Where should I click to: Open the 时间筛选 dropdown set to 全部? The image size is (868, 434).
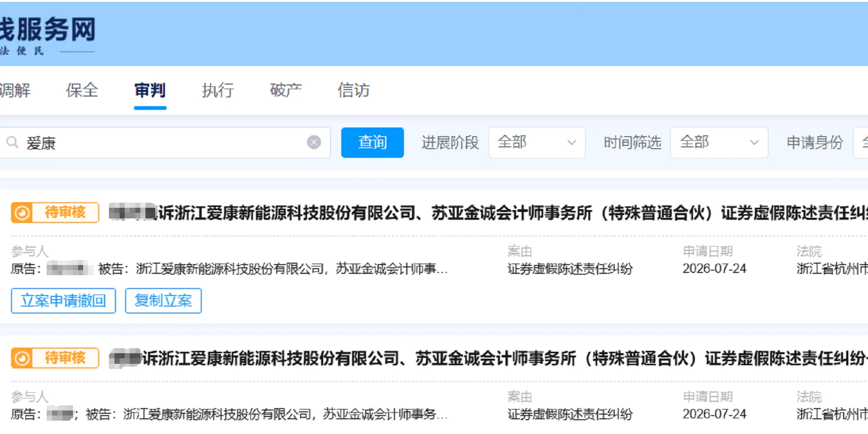(719, 143)
